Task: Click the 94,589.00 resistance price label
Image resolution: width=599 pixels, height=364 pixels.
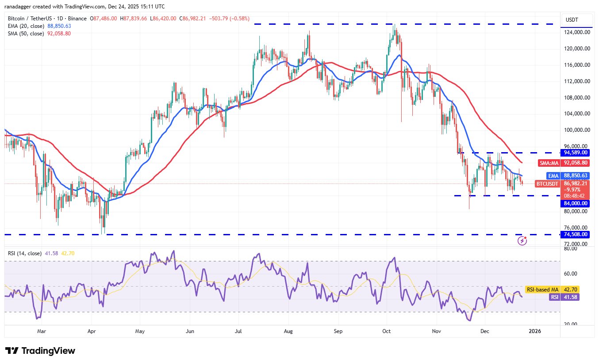Action: 575,153
